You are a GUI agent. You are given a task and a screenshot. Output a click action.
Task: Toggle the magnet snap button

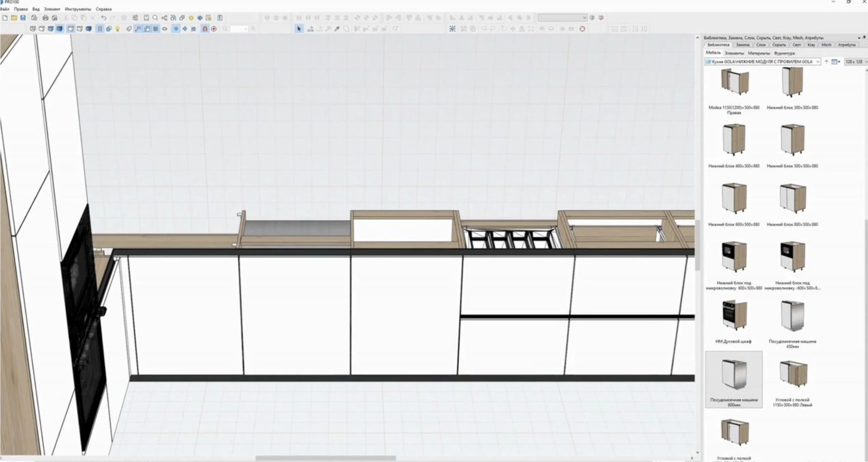point(205,29)
